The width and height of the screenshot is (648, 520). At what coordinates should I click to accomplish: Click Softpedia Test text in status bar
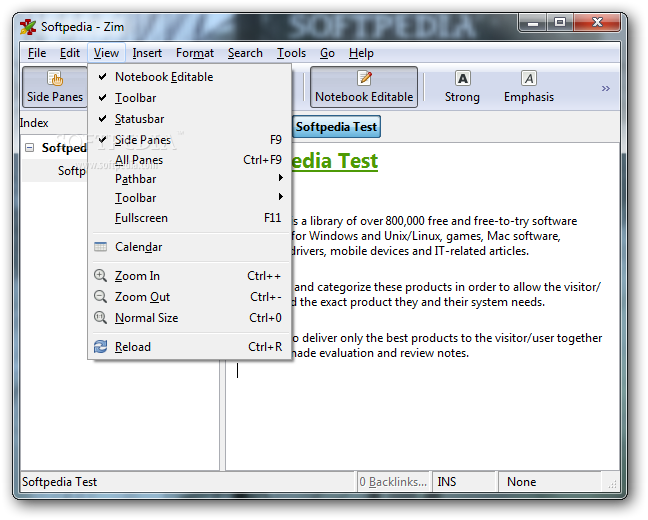[x=60, y=482]
